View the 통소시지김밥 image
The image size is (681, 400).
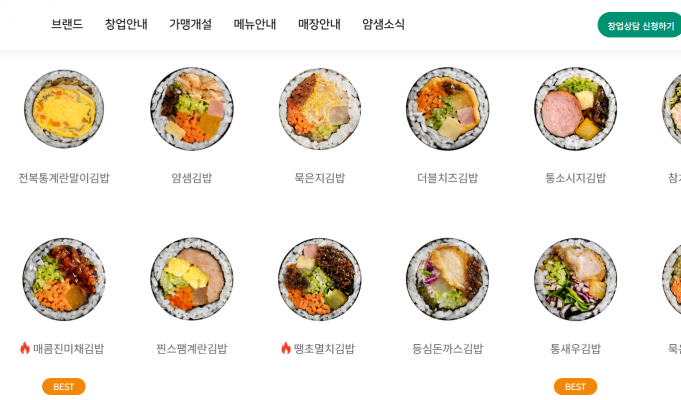(575, 109)
